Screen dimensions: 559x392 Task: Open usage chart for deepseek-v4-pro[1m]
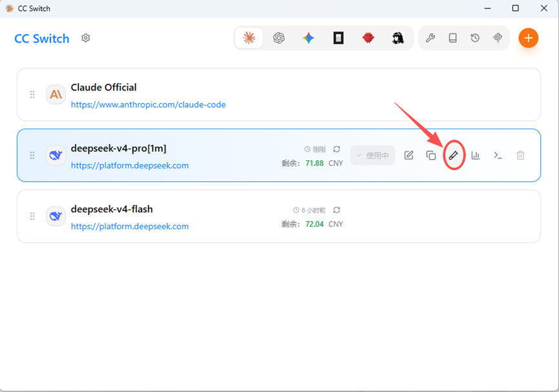(476, 156)
